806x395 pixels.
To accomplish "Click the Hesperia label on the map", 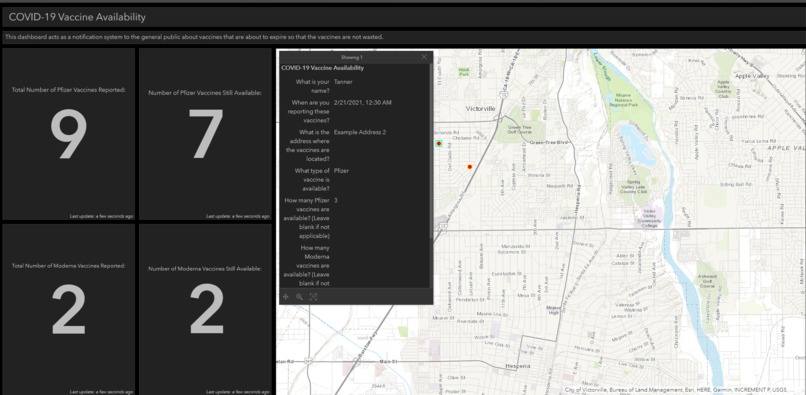I will [517, 366].
